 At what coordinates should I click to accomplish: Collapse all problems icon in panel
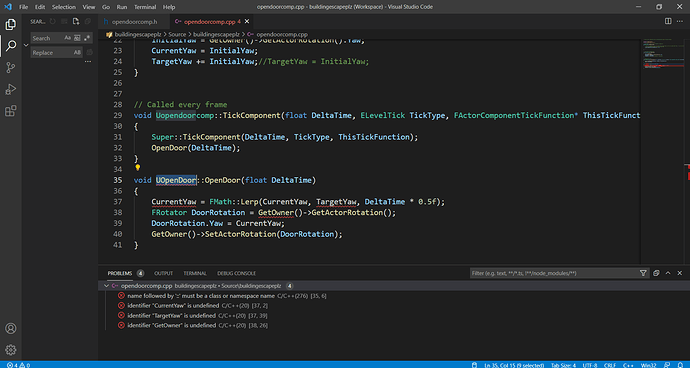click(x=656, y=273)
